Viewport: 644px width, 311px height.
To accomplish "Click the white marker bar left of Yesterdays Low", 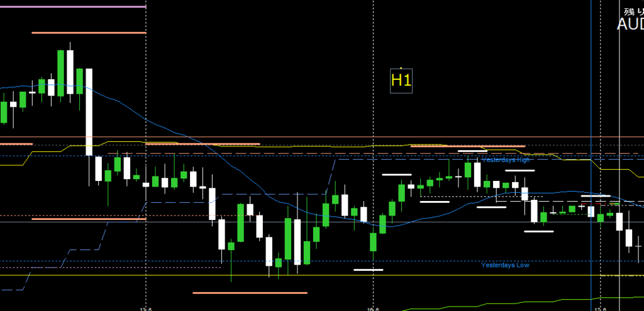I will coord(369,270).
